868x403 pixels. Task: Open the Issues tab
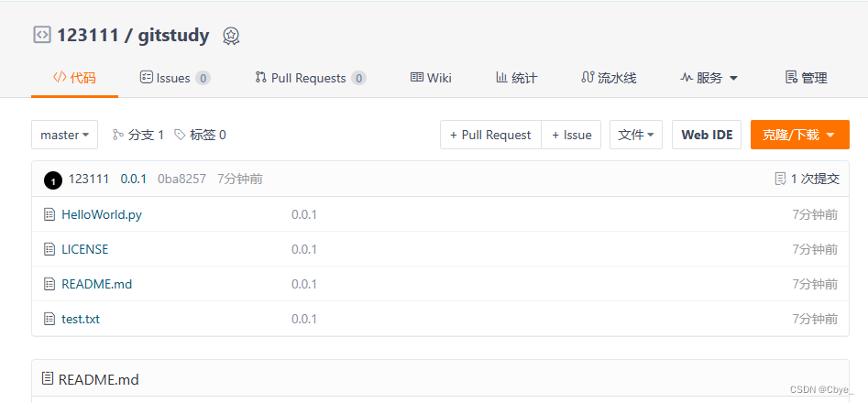tap(175, 78)
